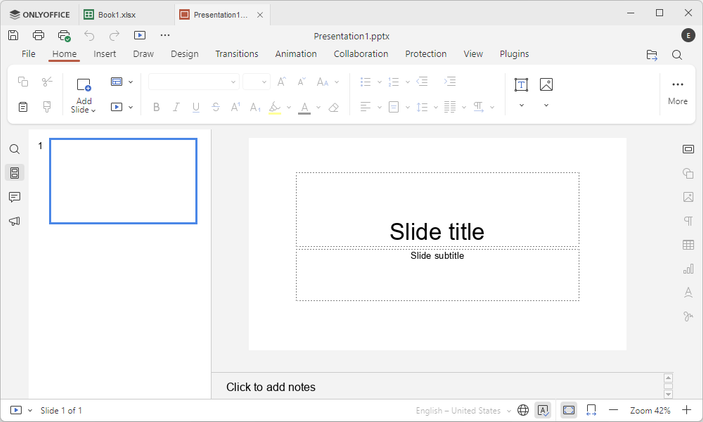Apply the yellow highlight color
Viewport: 703px width, 422px height.
[x=275, y=108]
